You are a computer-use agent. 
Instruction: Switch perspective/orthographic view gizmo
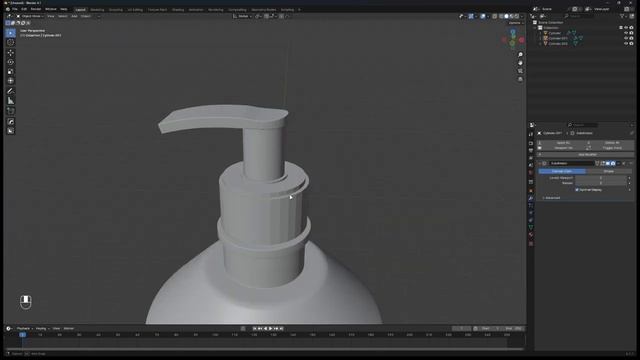click(520, 79)
